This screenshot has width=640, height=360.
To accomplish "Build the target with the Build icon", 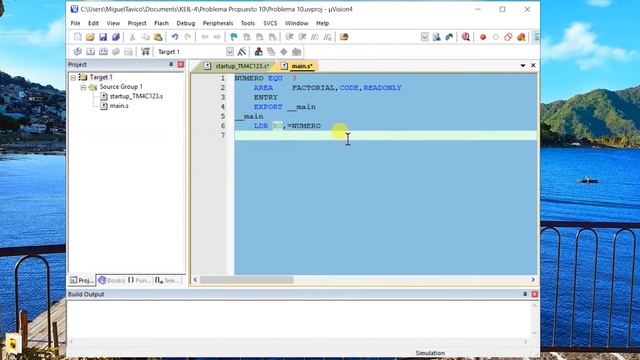I will point(91,52).
